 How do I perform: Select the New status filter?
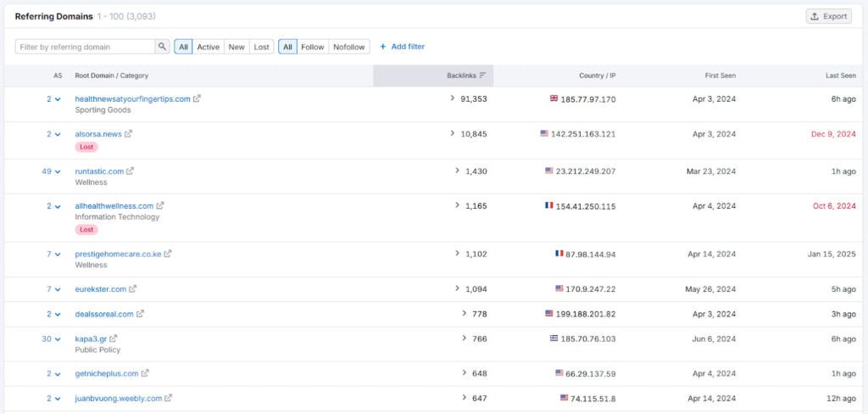tap(236, 47)
